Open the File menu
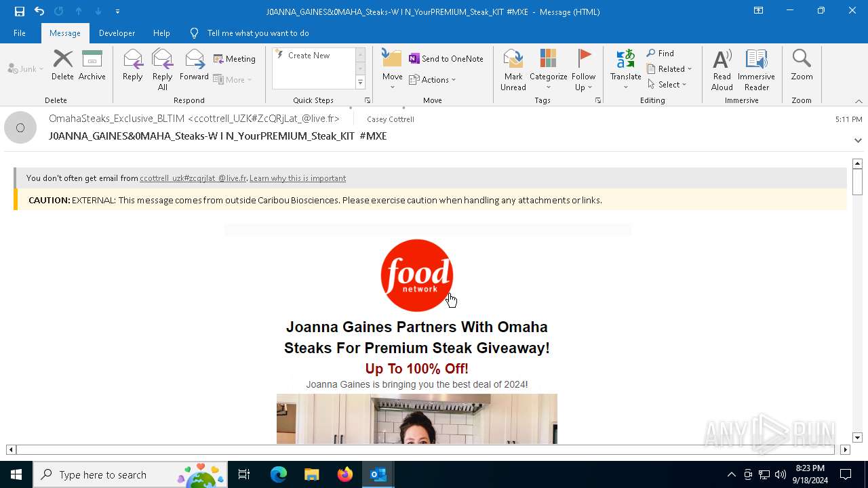The width and height of the screenshot is (868, 488). (x=20, y=33)
